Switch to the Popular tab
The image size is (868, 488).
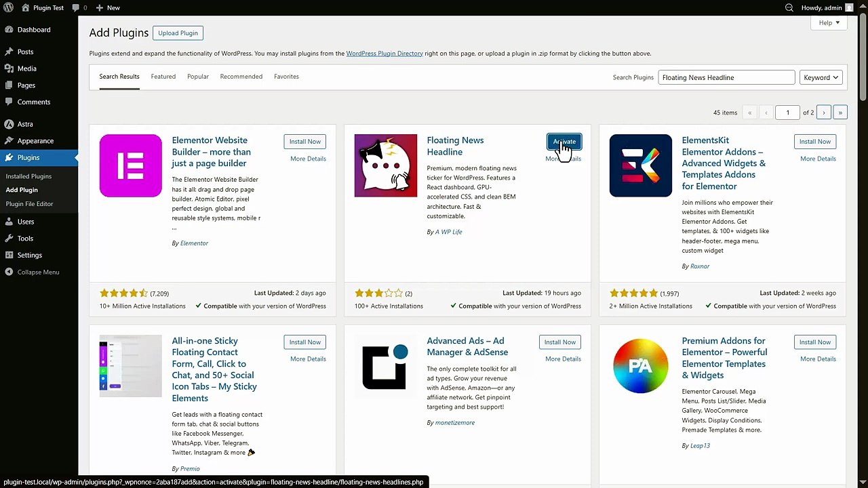point(198,77)
